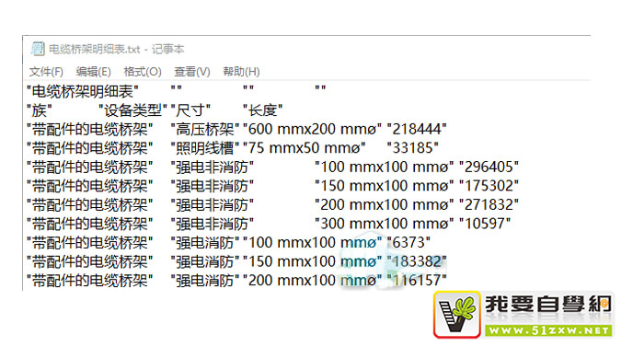Screen dimensions: 644x358
Task: Click "强电消防" in the 6373 row
Action: [205, 243]
